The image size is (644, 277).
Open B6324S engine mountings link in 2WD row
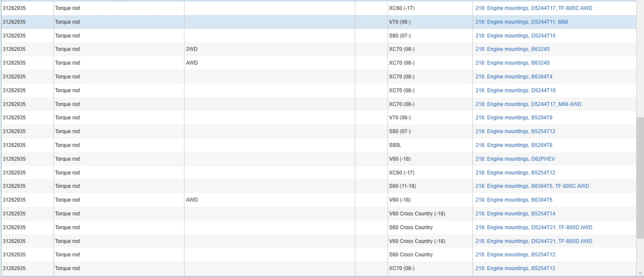tap(512, 49)
